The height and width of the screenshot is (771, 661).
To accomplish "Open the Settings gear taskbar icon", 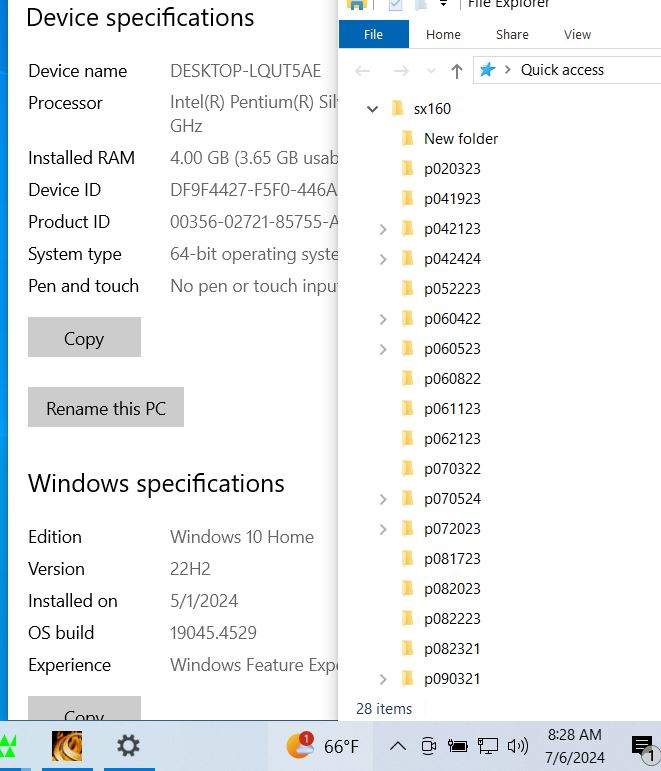I will click(128, 745).
